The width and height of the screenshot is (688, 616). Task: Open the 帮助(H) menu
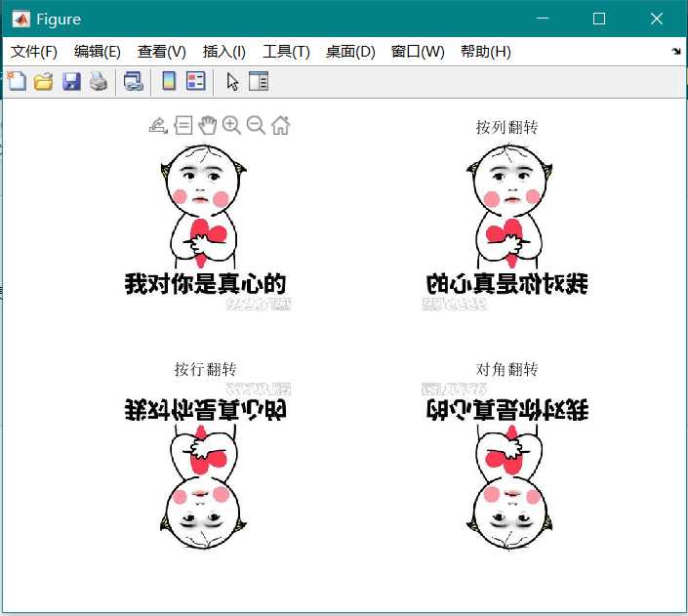click(486, 52)
